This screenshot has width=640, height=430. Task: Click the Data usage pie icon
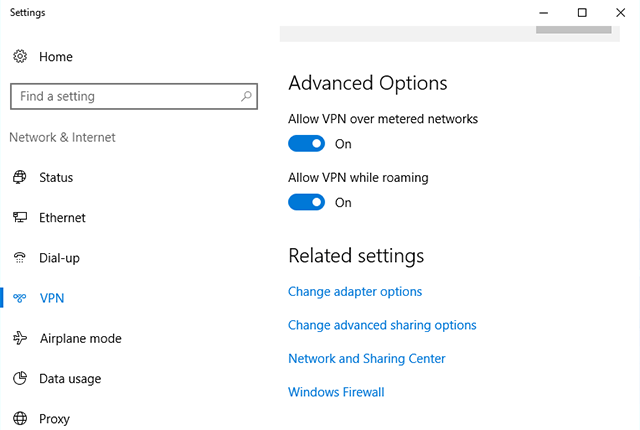(20, 379)
